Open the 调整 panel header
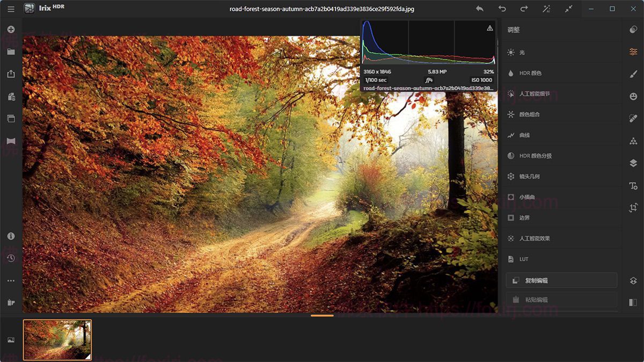 tap(513, 30)
